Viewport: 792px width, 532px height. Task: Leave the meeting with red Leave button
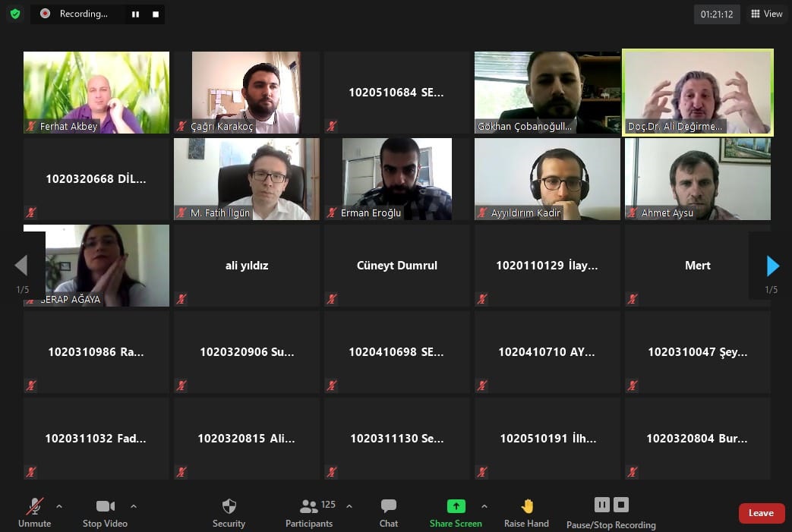pos(761,513)
